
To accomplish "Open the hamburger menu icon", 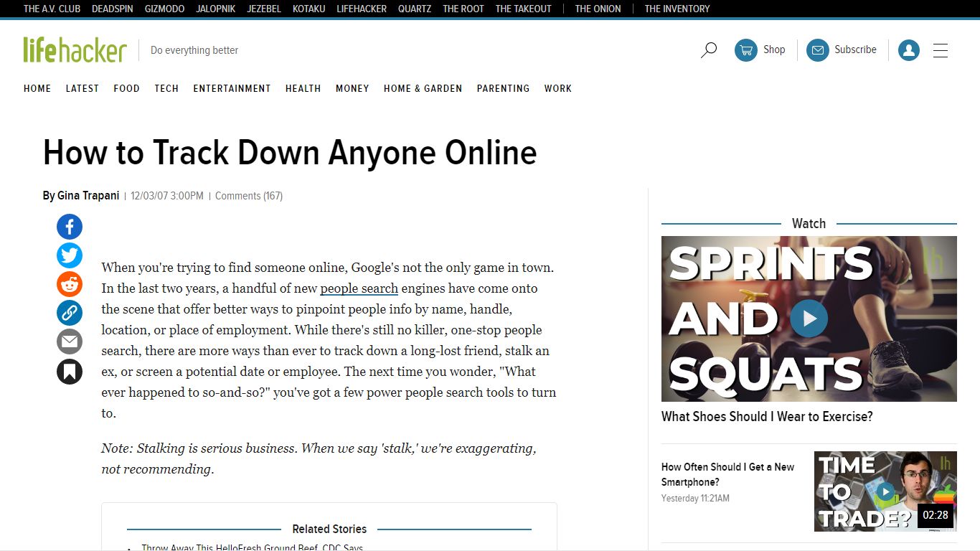I will 941,50.
